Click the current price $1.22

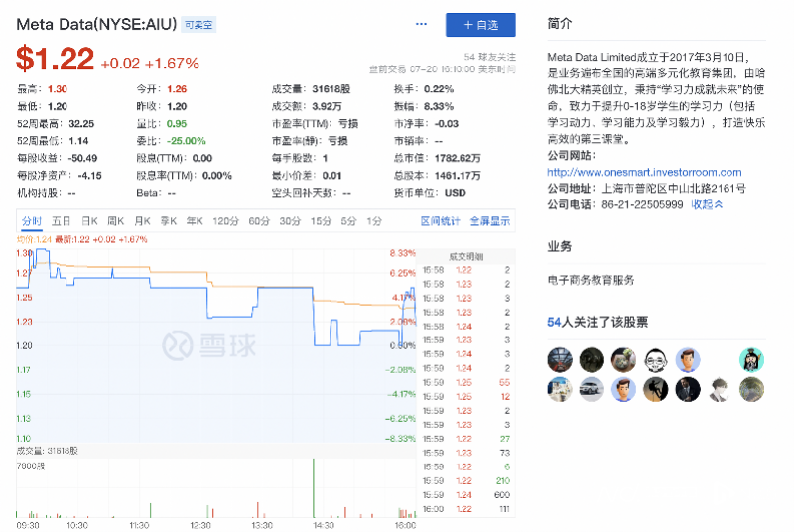[x=56, y=59]
